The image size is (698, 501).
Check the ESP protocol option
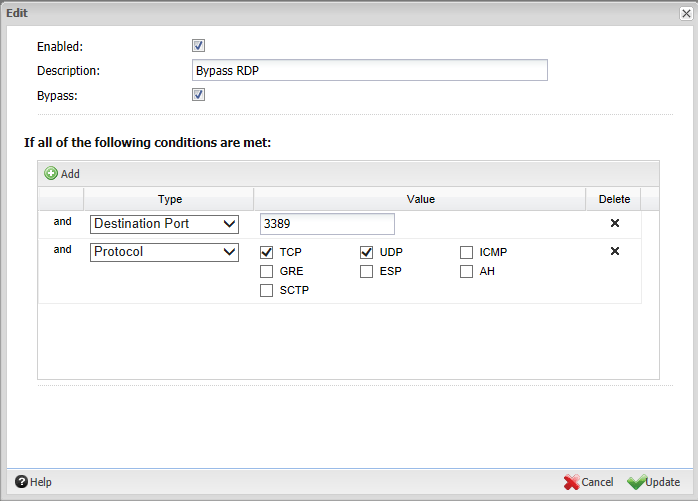[367, 271]
